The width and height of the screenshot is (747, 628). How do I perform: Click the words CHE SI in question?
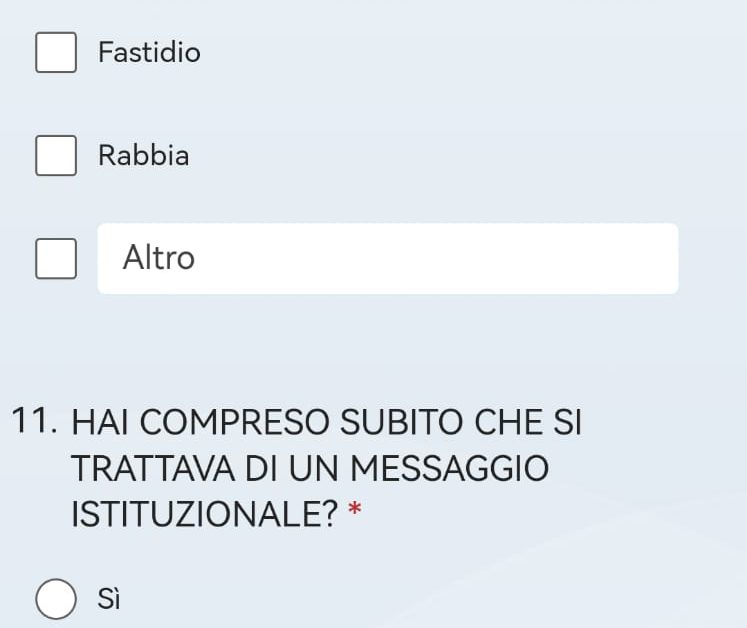point(528,422)
